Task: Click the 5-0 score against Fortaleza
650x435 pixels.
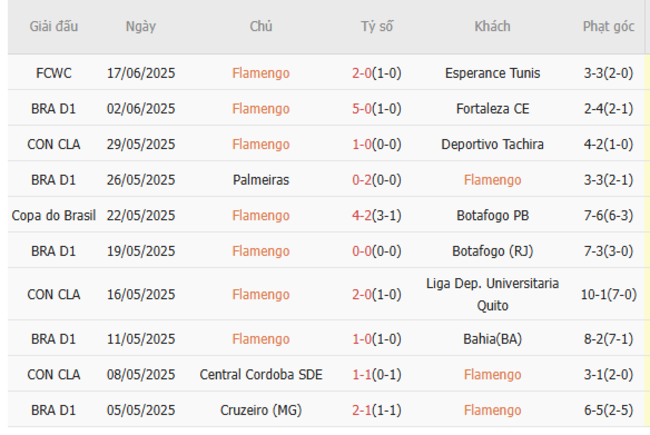Action: point(361,108)
